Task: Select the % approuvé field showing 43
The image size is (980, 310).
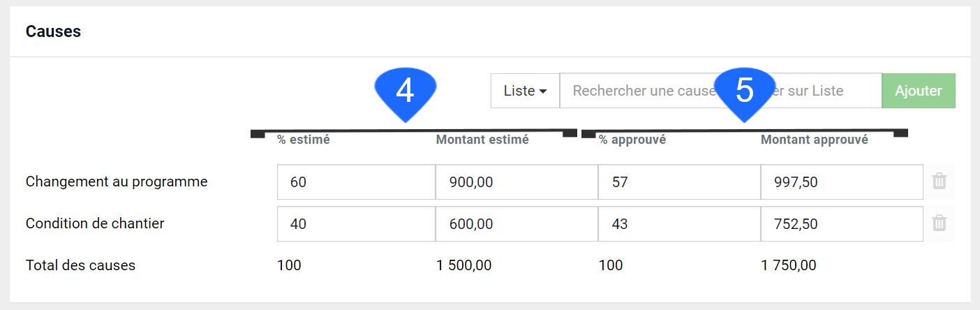Action: 679,224
